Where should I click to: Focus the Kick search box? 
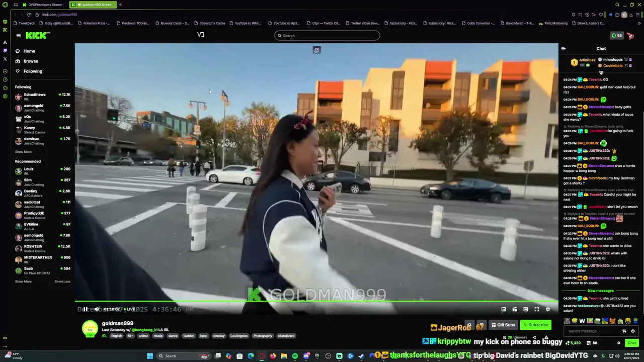tap(327, 35)
